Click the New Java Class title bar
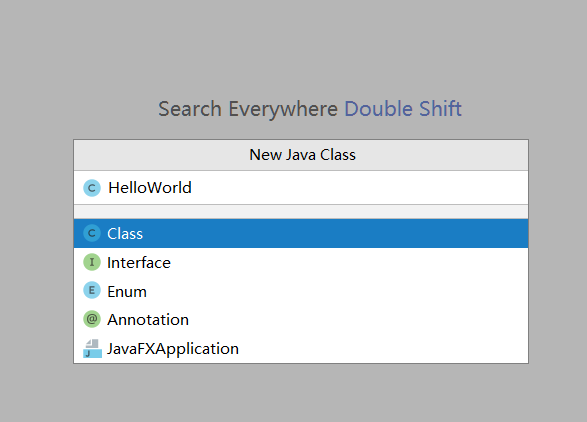 click(x=301, y=155)
